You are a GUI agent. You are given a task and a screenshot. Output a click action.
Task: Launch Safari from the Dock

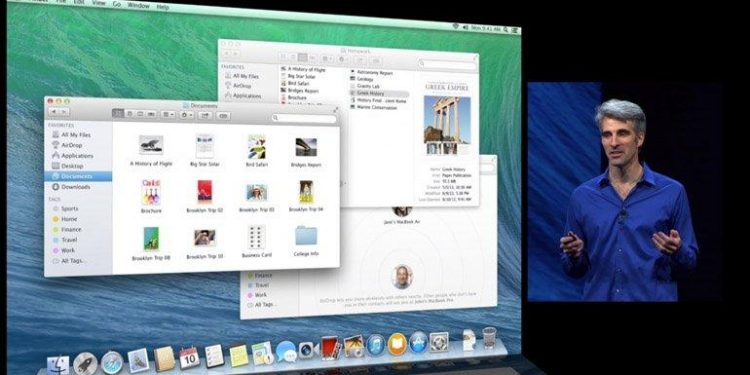(112, 363)
